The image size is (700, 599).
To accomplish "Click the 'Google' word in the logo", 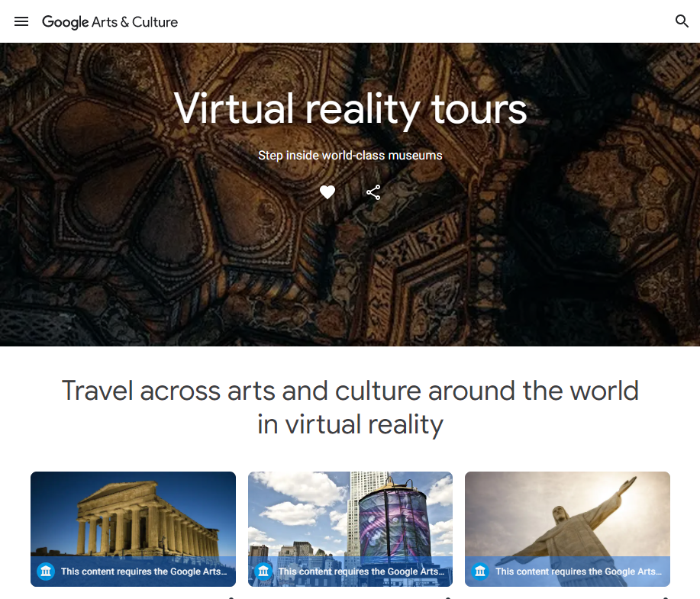I will (65, 22).
